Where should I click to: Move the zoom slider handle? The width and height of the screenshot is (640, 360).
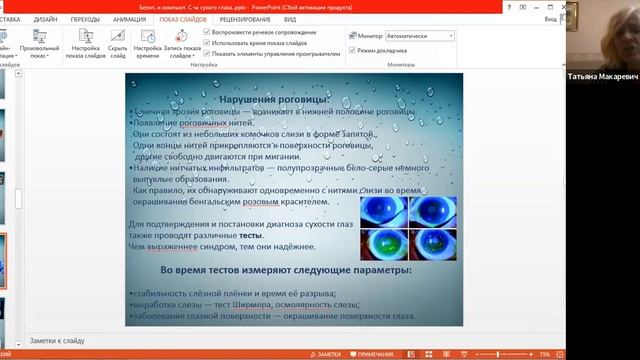pyautogui.click(x=498, y=354)
